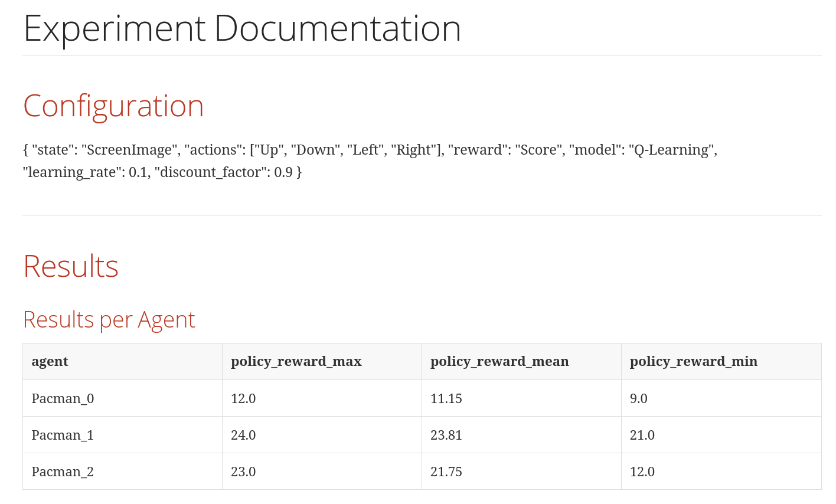
Task: Click Pacman_0 max reward value 12.0
Action: pos(243,398)
